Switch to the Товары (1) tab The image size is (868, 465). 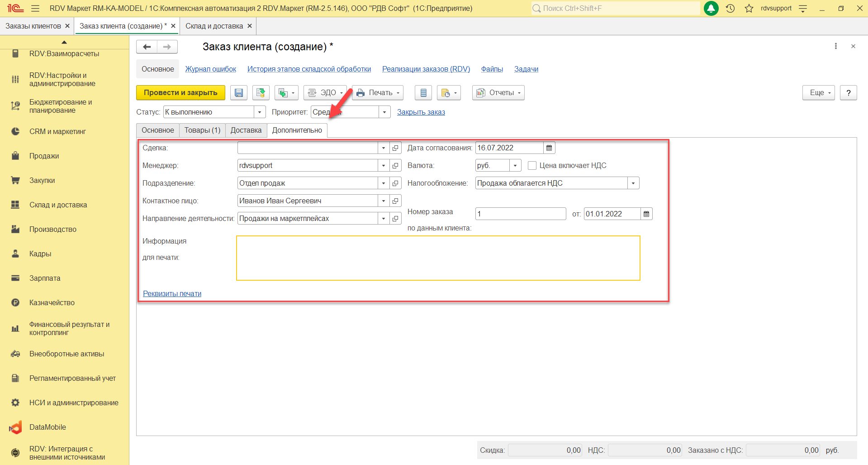(x=202, y=130)
